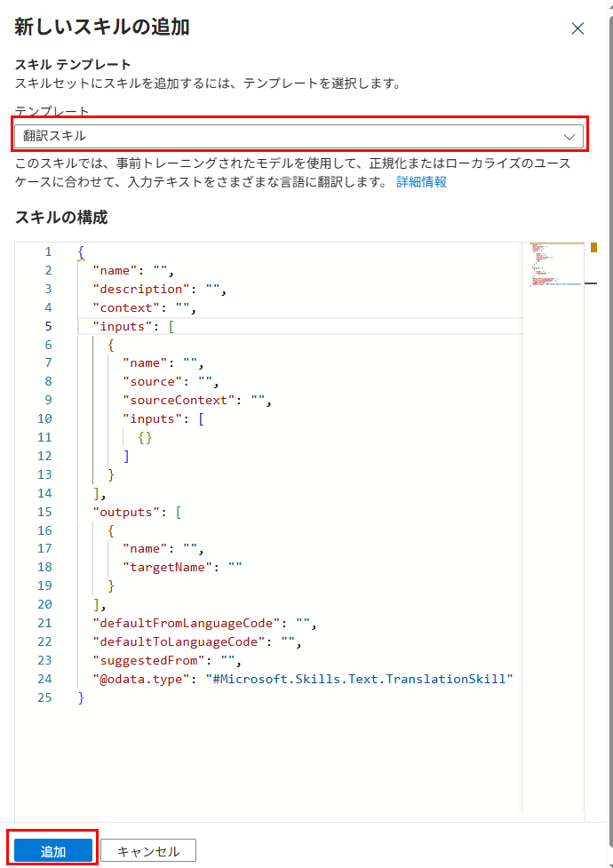Click the "targetName" property on line 18
Viewport: 613px width, 868px height.
pyautogui.click(x=167, y=568)
